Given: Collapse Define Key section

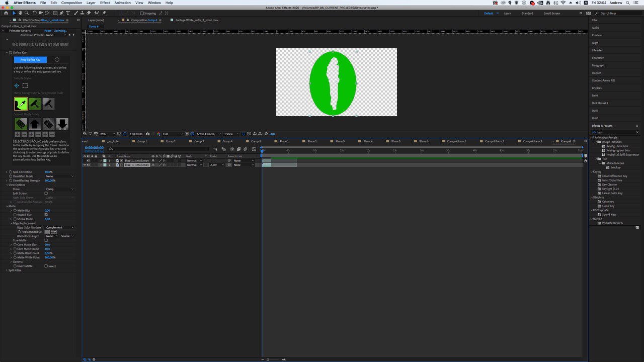Looking at the screenshot, I should (8, 52).
